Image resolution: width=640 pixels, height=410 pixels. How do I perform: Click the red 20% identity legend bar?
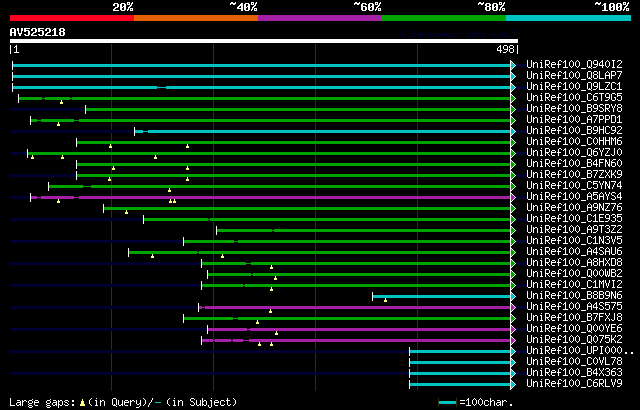72,18
